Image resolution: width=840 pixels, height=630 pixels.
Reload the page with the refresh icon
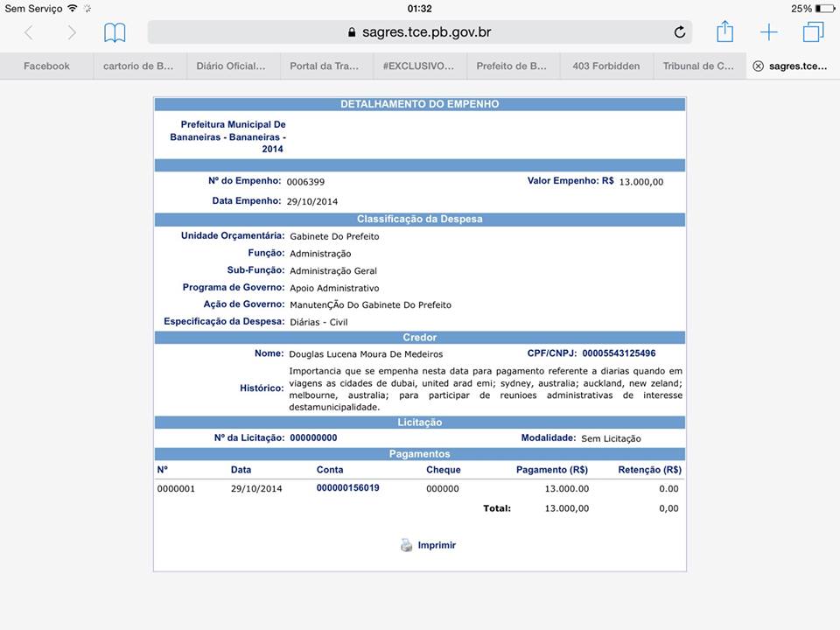pos(679,32)
